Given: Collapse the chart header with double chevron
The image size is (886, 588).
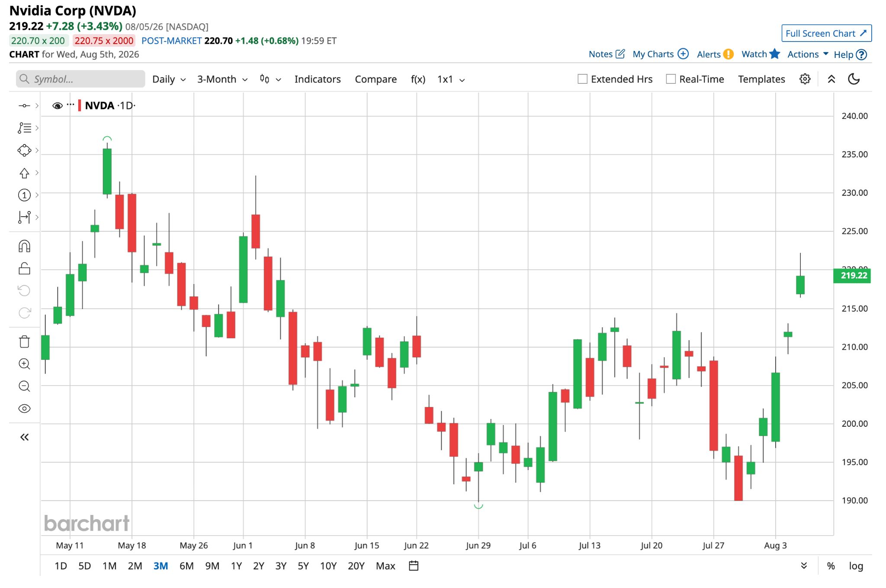Looking at the screenshot, I should pos(831,79).
